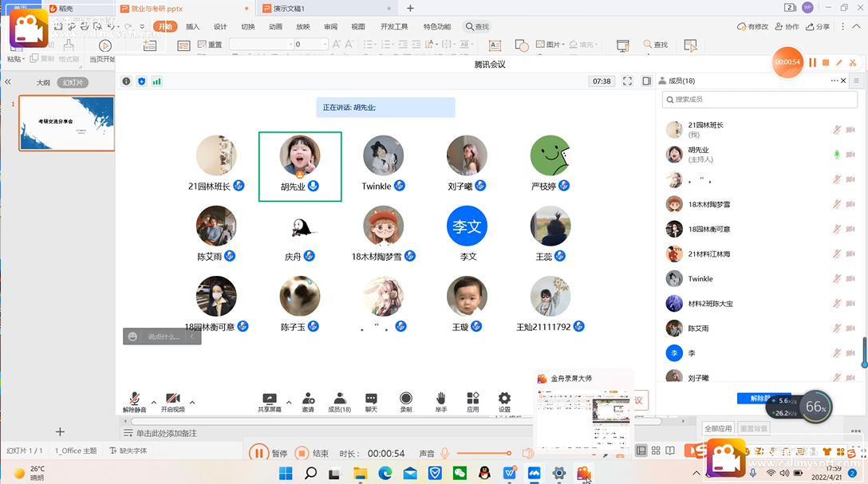
Task: Expand audio options arrow beside 解除静音
Action: coord(153,403)
